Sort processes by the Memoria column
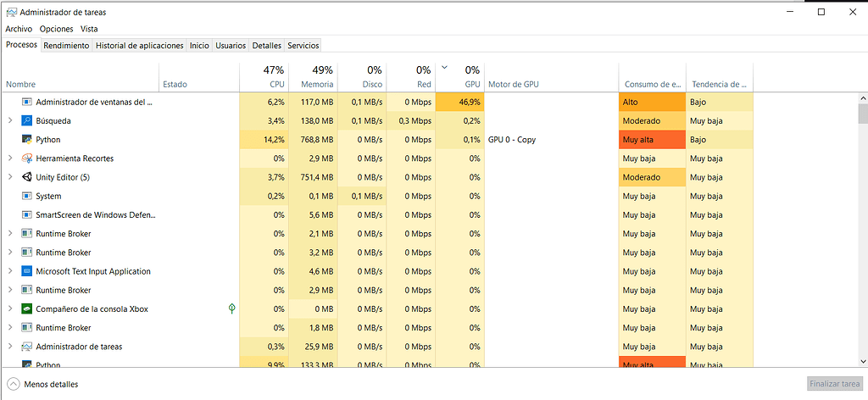This screenshot has width=868, height=400. [x=313, y=76]
